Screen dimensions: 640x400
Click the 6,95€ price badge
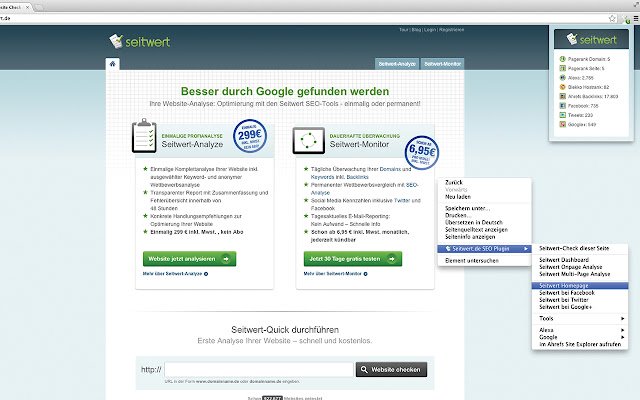tap(422, 153)
